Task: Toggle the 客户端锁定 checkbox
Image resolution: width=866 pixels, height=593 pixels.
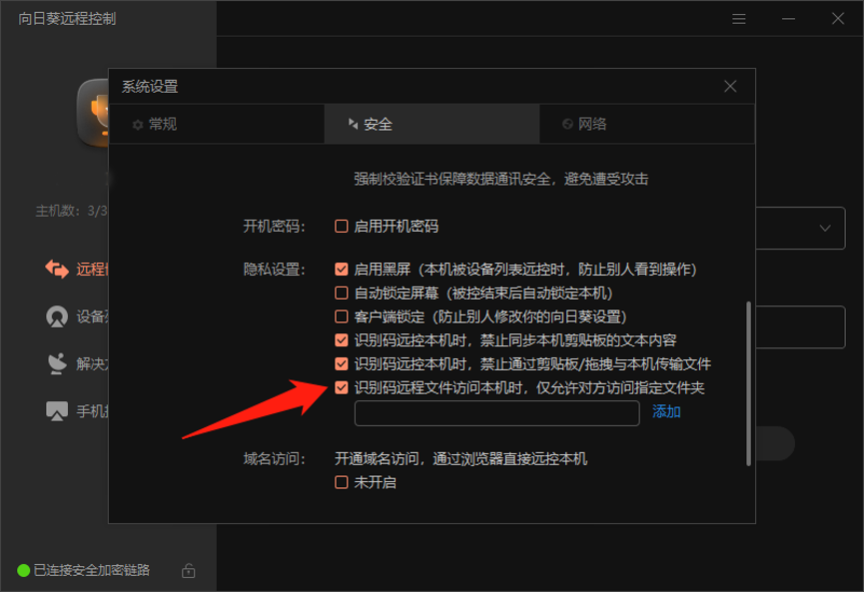Action: click(342, 316)
